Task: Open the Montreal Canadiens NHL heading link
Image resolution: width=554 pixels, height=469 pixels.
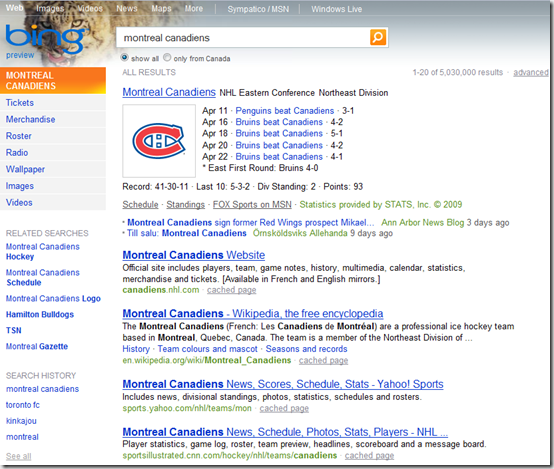Action: [169, 92]
